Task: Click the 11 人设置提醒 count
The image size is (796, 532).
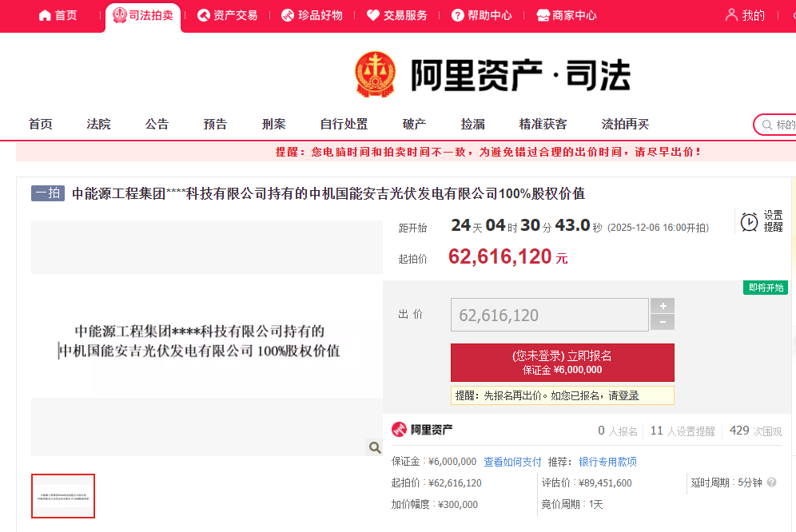Action: tap(683, 431)
